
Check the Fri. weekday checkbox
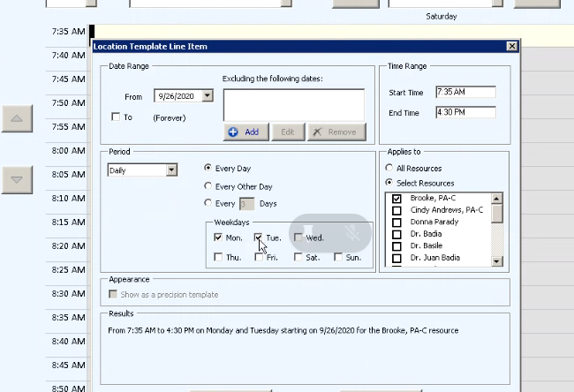click(x=259, y=258)
